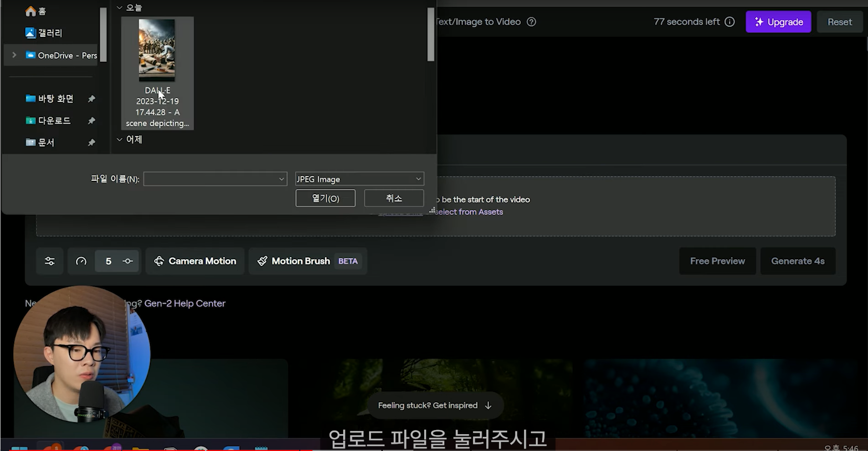The width and height of the screenshot is (868, 451).
Task: Follow the select from Assets link
Action: (469, 212)
